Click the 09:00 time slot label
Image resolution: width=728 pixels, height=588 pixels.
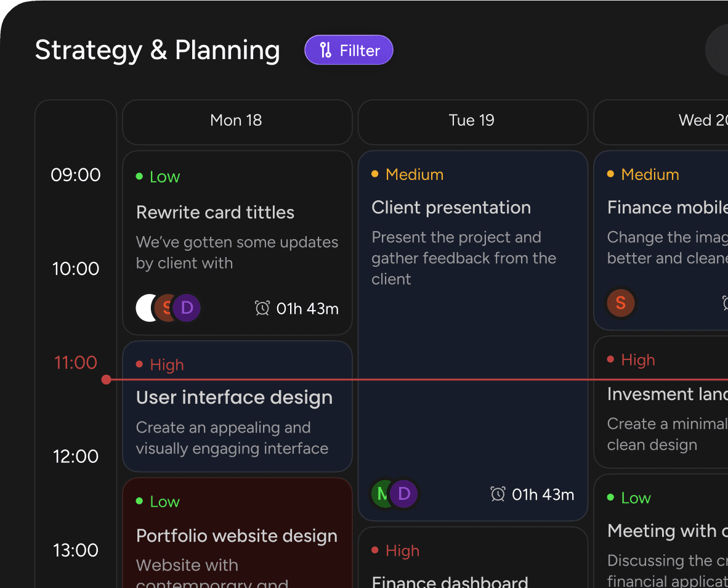point(76,175)
